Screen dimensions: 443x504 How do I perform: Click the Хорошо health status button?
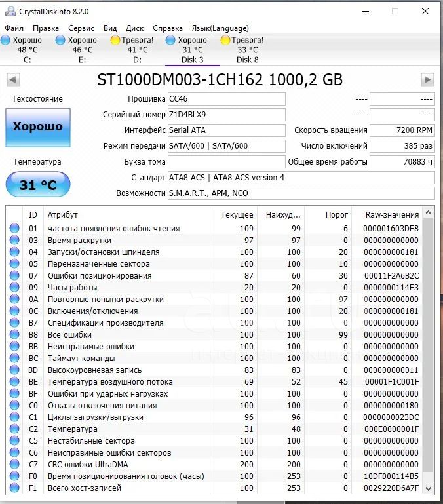[x=38, y=128]
